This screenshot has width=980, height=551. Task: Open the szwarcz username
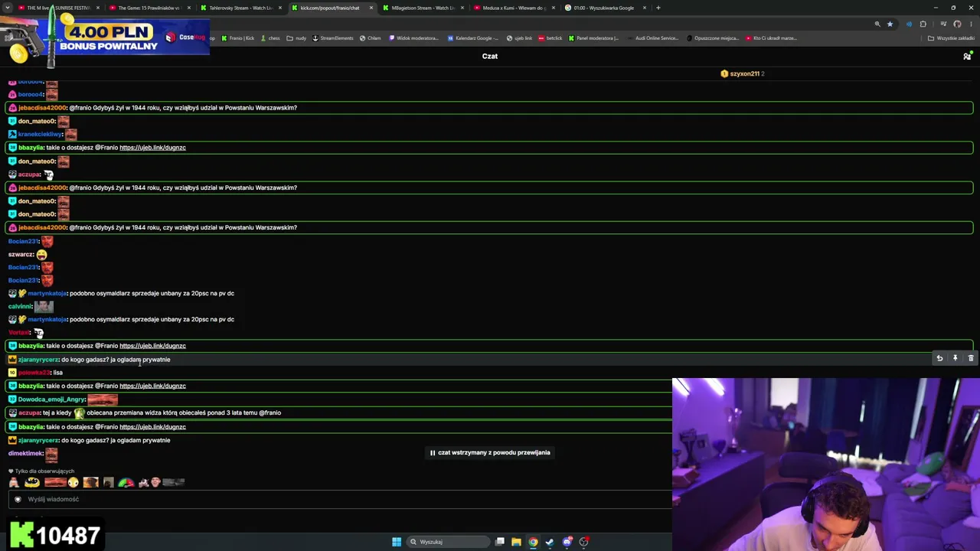(21, 255)
